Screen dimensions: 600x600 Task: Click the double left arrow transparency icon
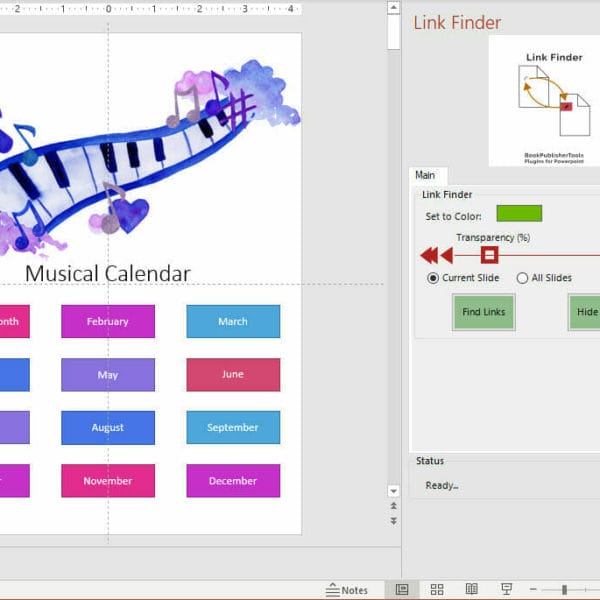coord(429,255)
